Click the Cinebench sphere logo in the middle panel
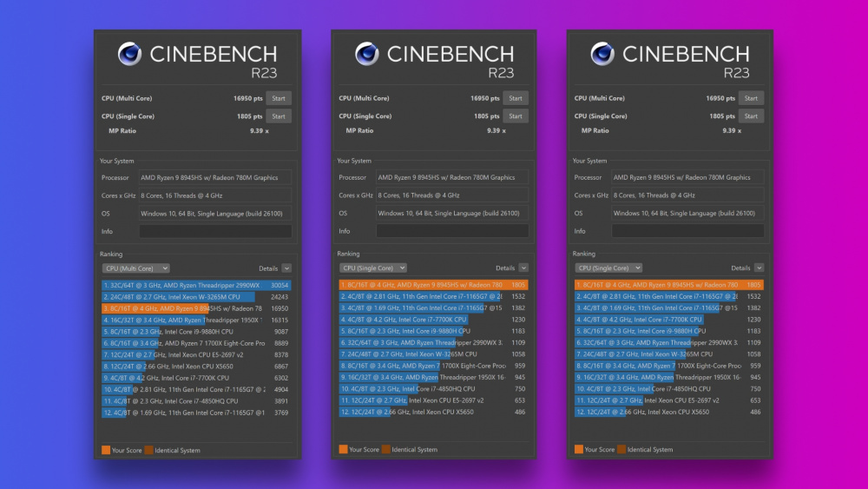Screen dimensions: 868x489 [366, 54]
